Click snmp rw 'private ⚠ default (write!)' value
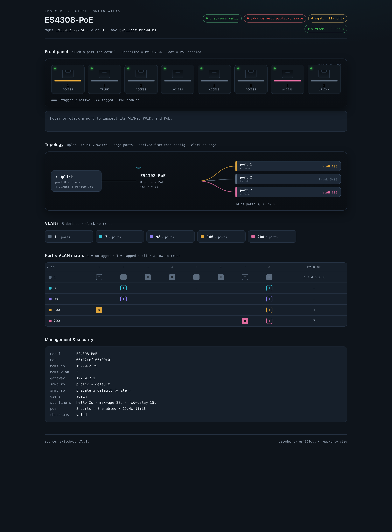Screen dimensions: 392x532 pos(103,390)
